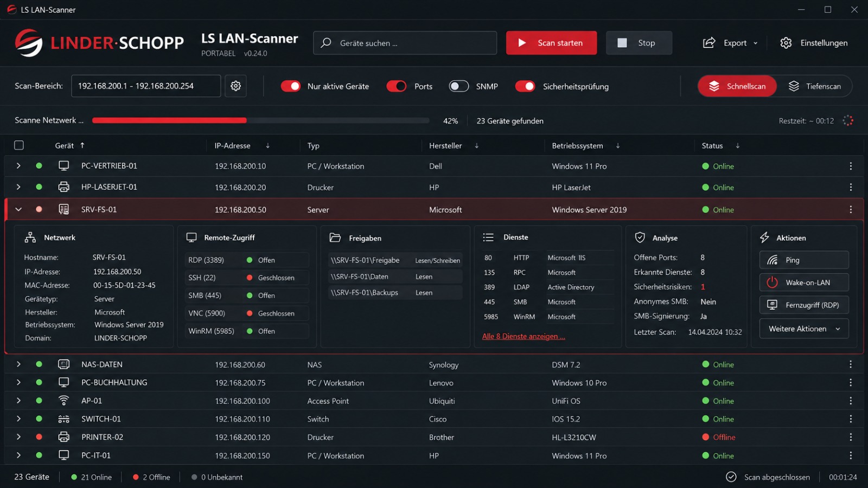Image resolution: width=868 pixels, height=488 pixels.
Task: Click the PC-BUCHHALTUNG monitor icon
Action: (63, 383)
